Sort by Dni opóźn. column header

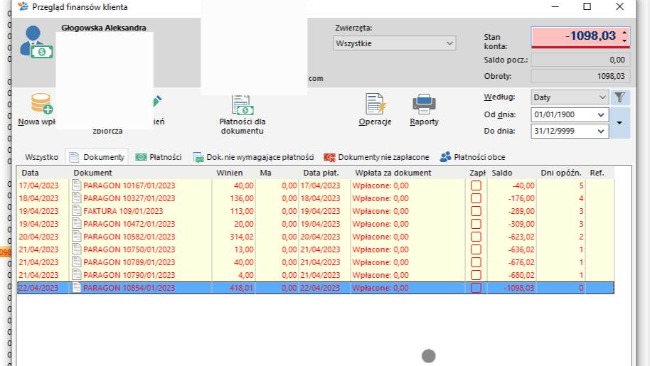click(x=561, y=173)
